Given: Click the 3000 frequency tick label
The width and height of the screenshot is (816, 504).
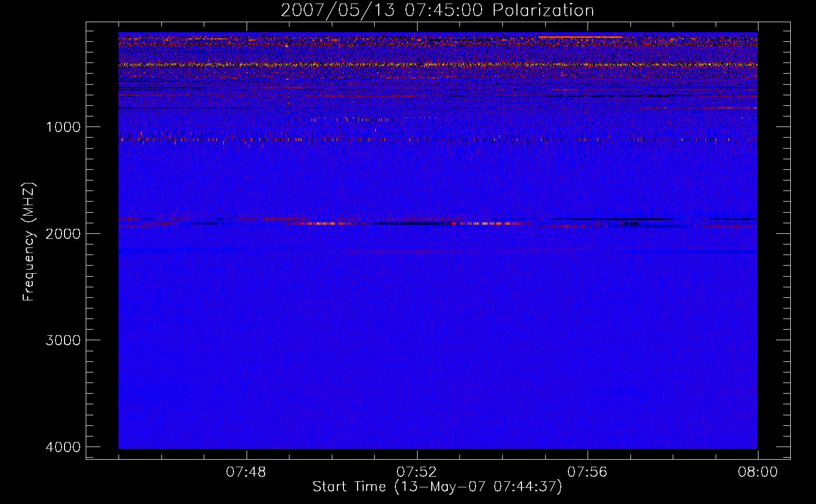Looking at the screenshot, I should click(x=63, y=340).
